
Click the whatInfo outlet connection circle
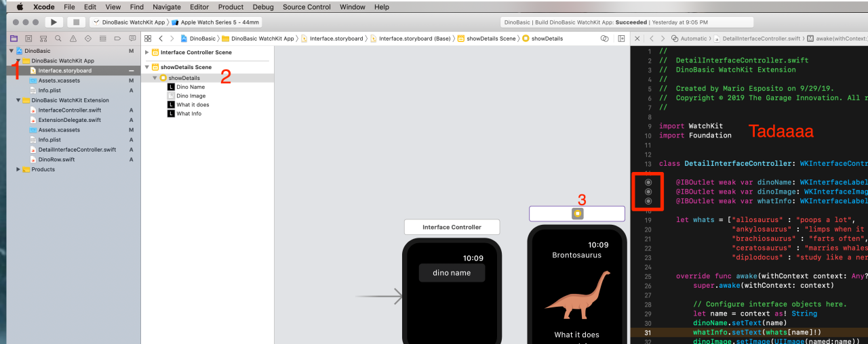click(x=648, y=201)
